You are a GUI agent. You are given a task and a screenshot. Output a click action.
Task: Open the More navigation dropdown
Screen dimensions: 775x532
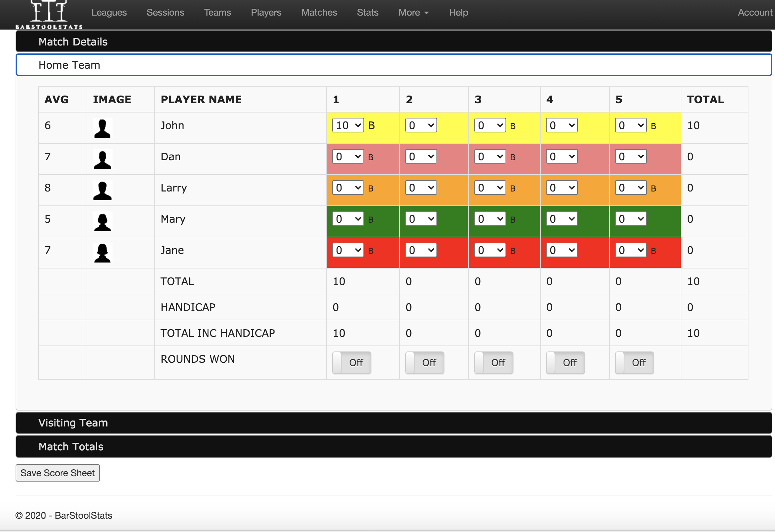click(413, 12)
